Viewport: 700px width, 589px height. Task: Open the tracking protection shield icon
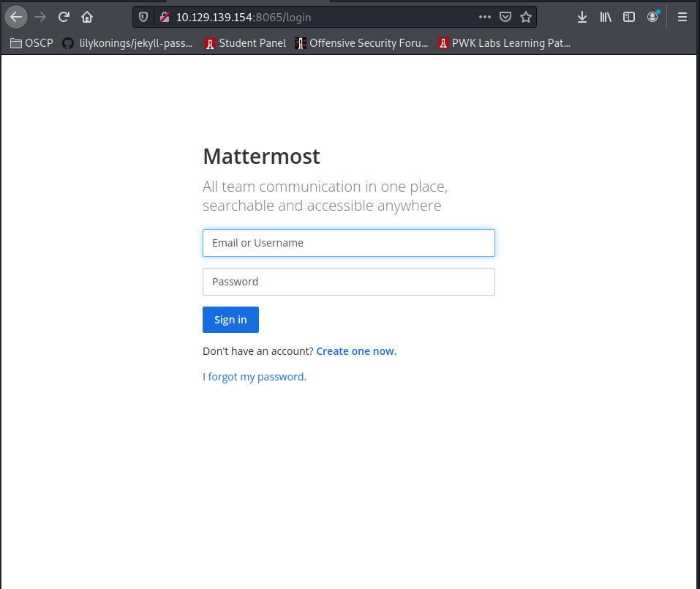tap(143, 17)
